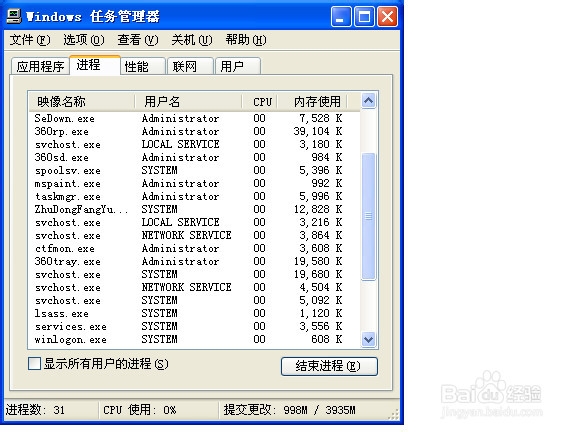Click CPU 使用: 0% in the status bar
576x432 pixels.
(x=140, y=410)
